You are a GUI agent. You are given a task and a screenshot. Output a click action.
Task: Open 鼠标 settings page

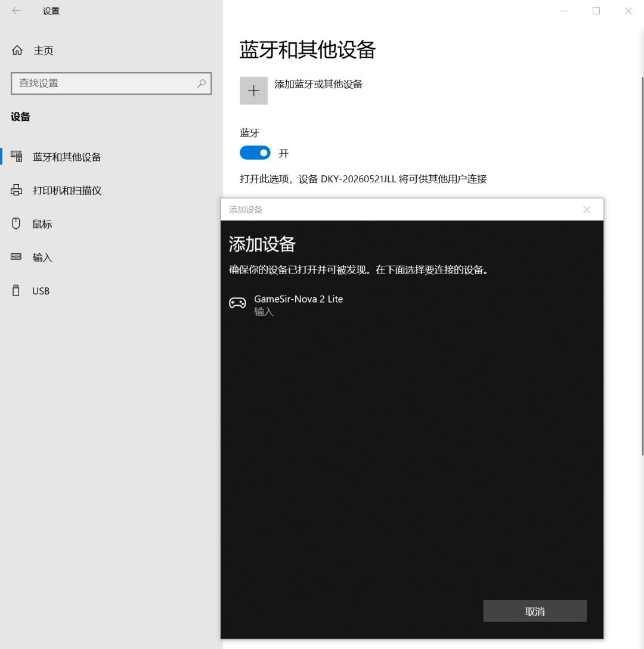(42, 224)
